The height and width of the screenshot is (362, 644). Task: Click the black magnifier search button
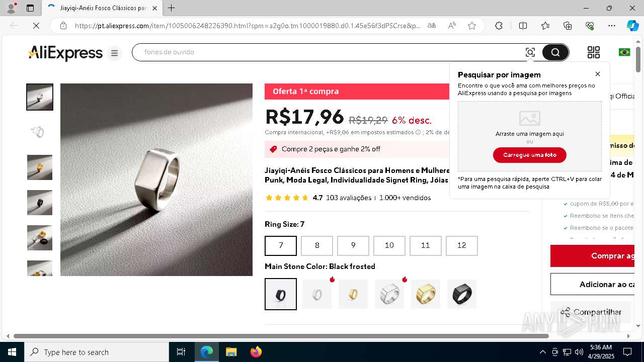555,52
